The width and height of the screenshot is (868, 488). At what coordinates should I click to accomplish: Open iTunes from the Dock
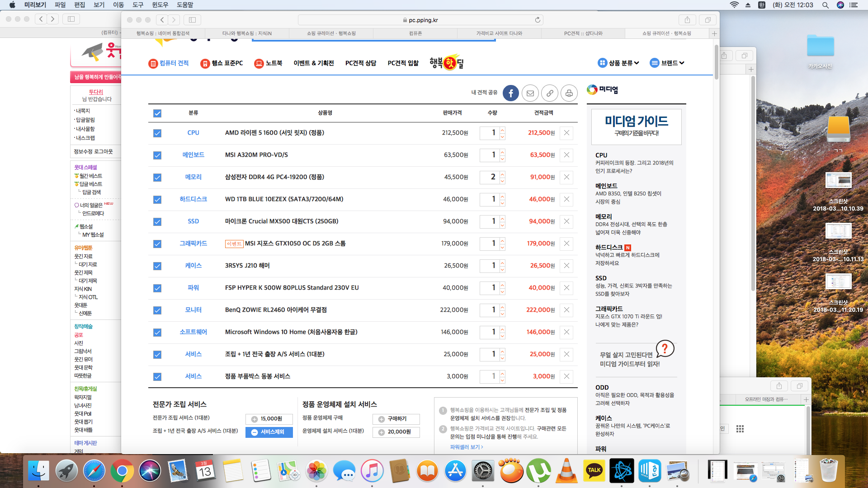pyautogui.click(x=372, y=471)
